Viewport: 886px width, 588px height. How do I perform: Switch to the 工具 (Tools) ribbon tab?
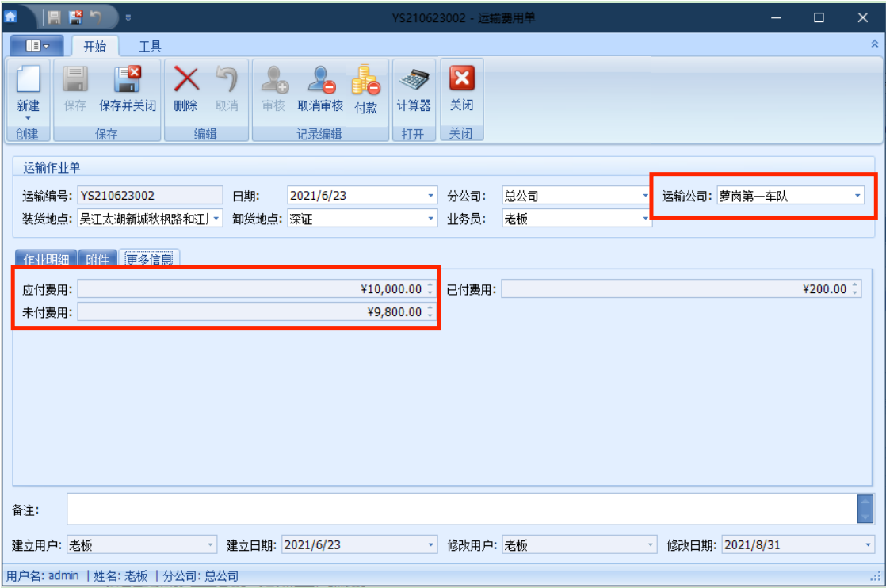[149, 46]
